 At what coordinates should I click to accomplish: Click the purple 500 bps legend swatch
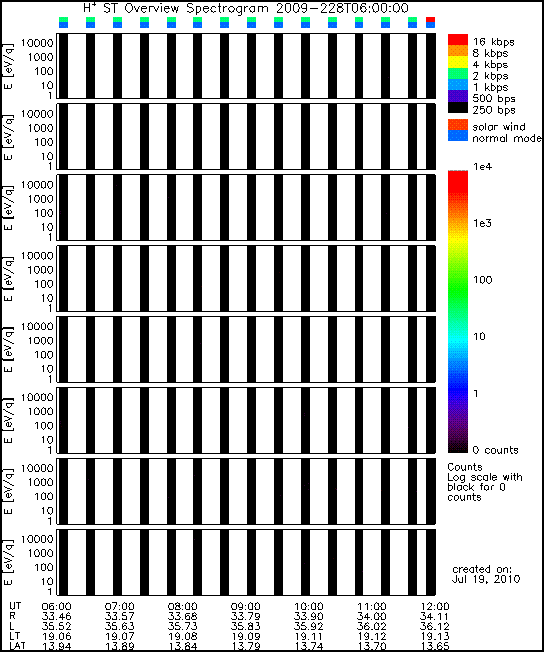(457, 96)
